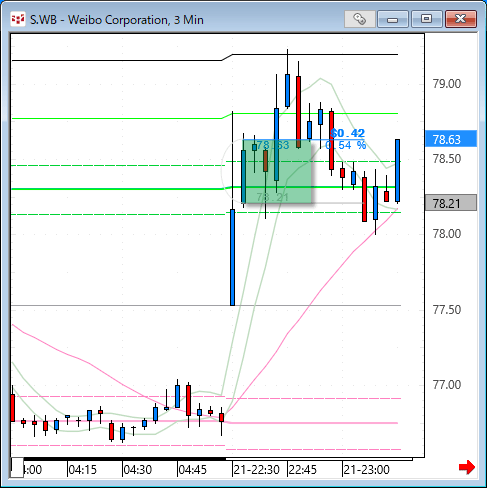487x488 pixels.
Task: Click the small white box at axis corner
Action: pyautogui.click(x=17, y=468)
